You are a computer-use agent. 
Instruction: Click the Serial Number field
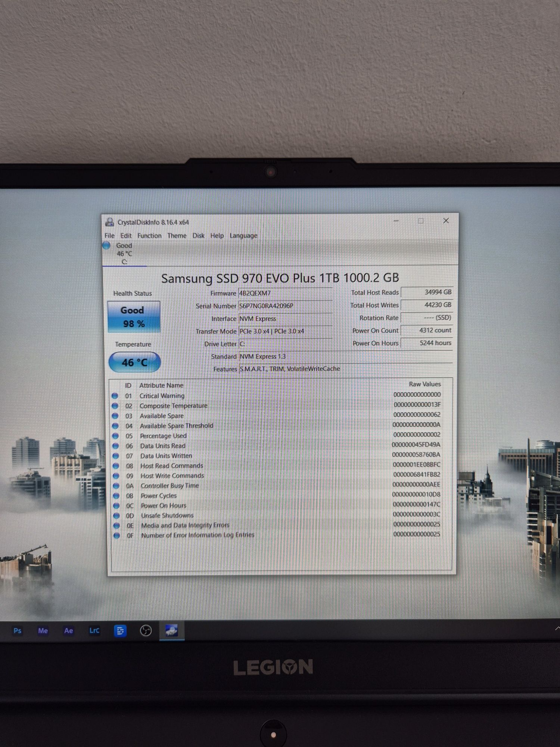(285, 306)
